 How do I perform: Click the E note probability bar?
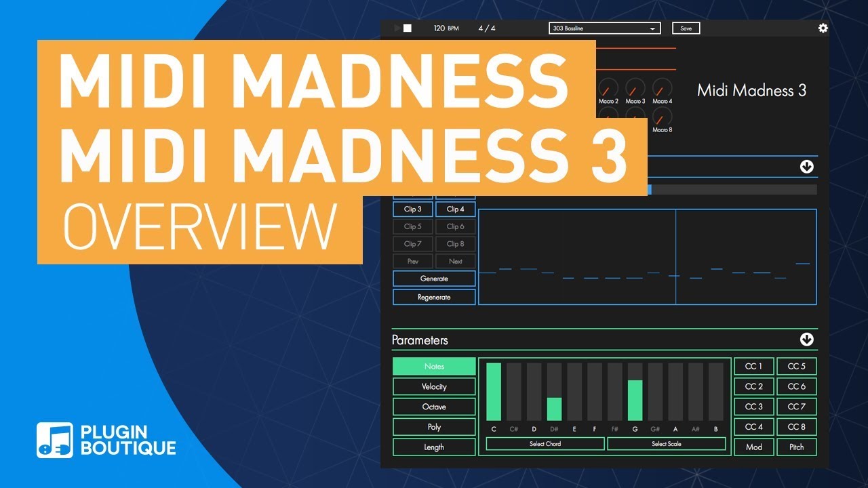(574, 392)
